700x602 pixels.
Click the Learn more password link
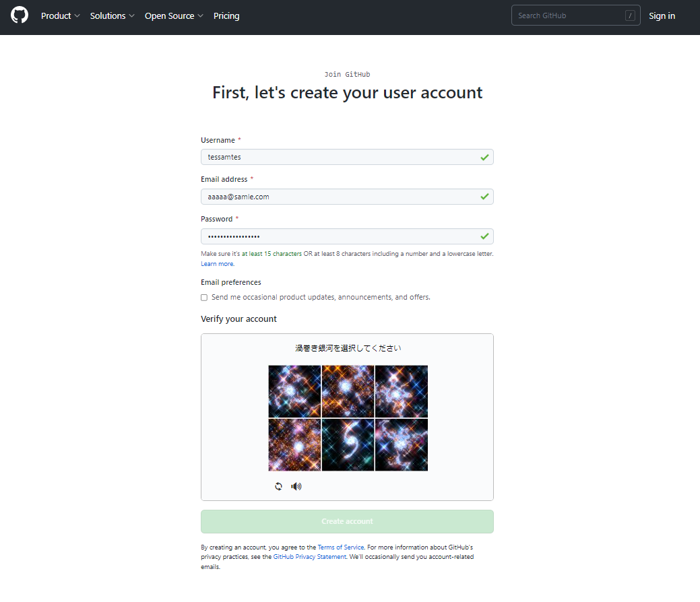(x=217, y=264)
